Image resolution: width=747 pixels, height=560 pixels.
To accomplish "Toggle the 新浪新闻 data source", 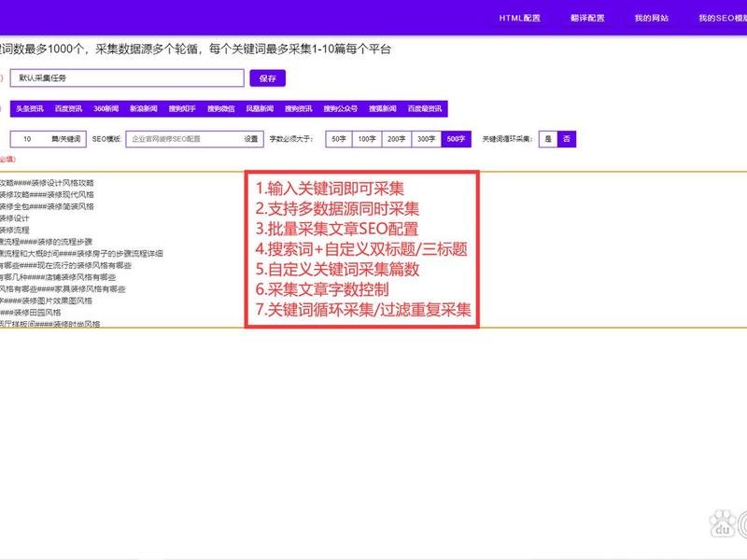I will pos(144,108).
